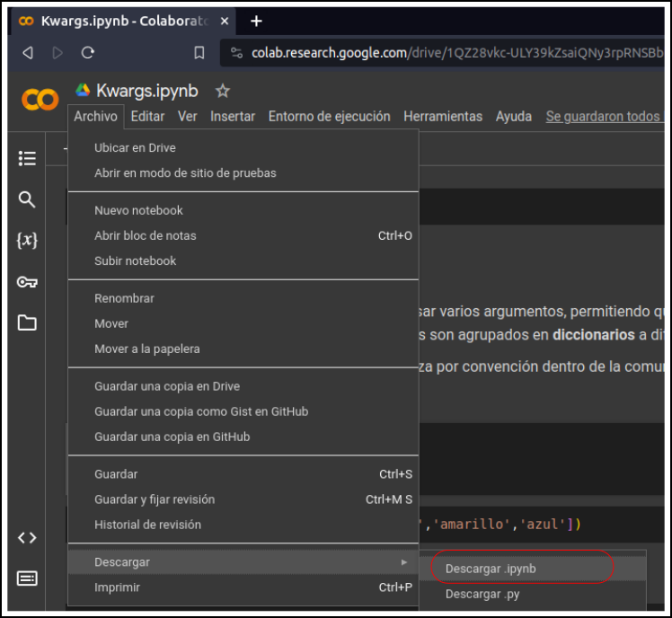Screen dimensions: 672x618
Task: Select Abrir bloc de notas
Action: click(x=243, y=235)
